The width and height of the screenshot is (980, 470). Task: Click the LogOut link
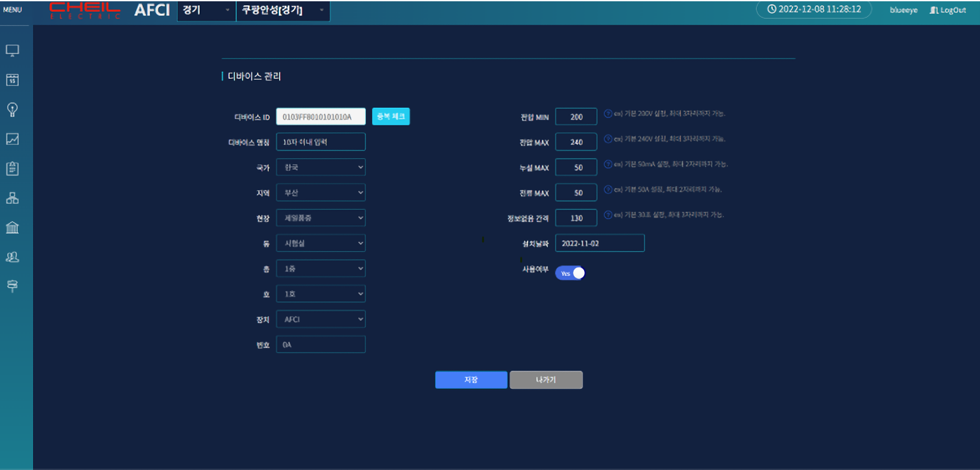pos(948,10)
